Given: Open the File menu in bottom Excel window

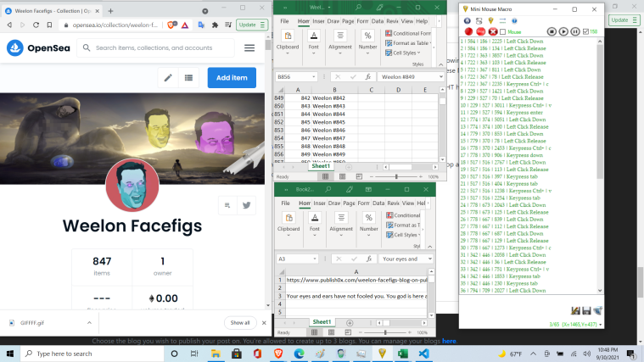Looking at the screenshot, I should click(x=285, y=203).
